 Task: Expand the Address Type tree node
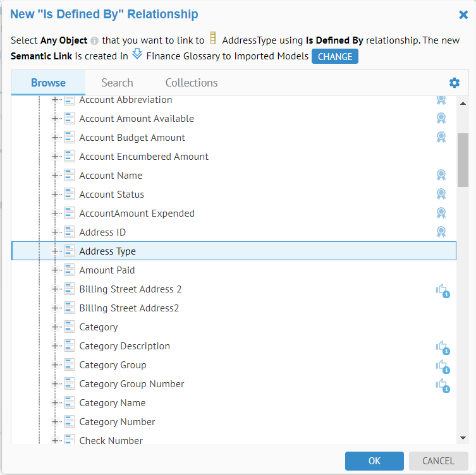tap(56, 251)
